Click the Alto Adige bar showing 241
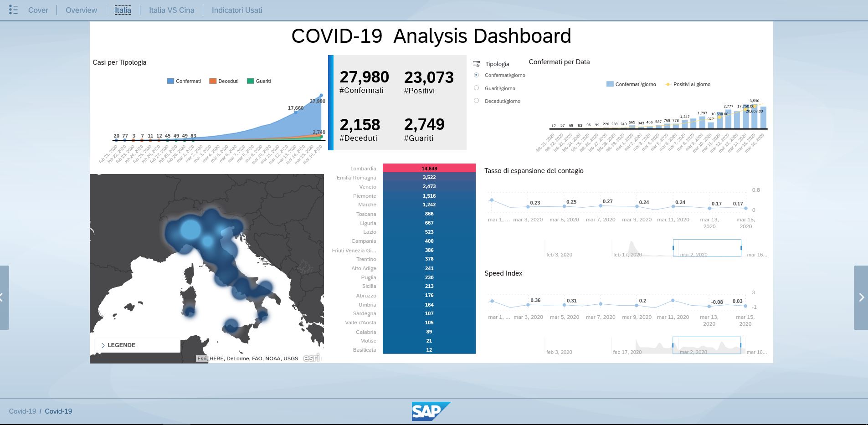The height and width of the screenshot is (425, 868). [429, 268]
